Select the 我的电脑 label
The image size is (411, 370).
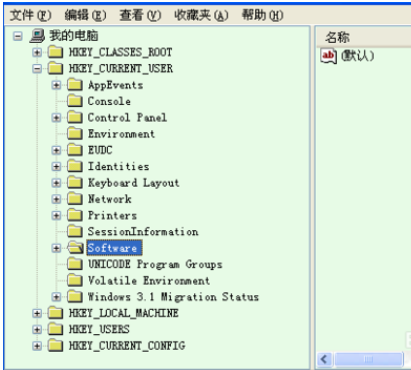(x=74, y=36)
